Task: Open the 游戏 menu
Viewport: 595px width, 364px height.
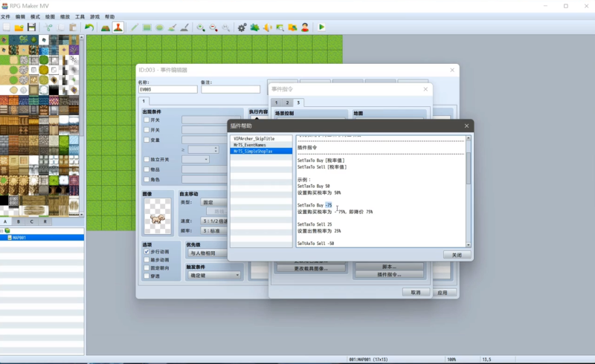Action: click(94, 16)
